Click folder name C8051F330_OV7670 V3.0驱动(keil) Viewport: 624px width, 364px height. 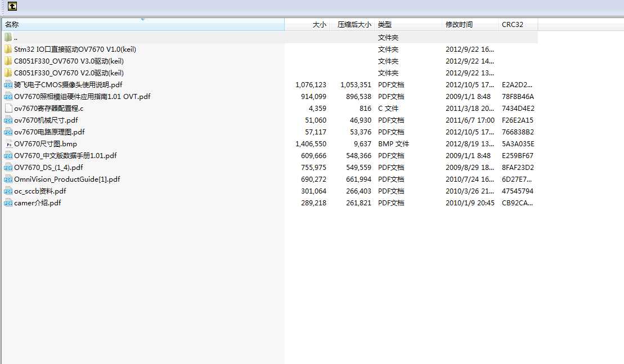point(69,61)
